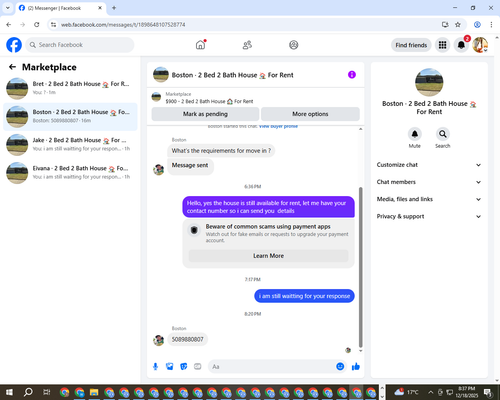Click Mark as pending button
The width and height of the screenshot is (500, 400).
pos(205,114)
